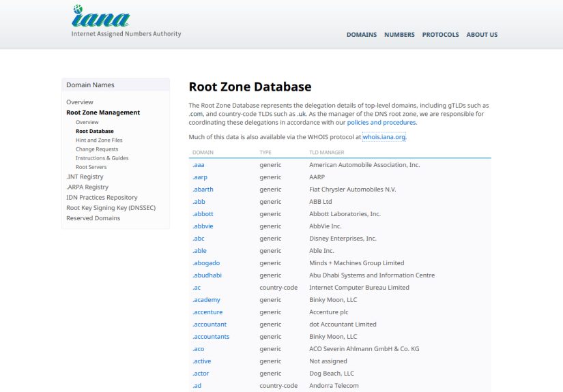
Task: Open the .abudhabi domain entry
Action: (x=207, y=275)
